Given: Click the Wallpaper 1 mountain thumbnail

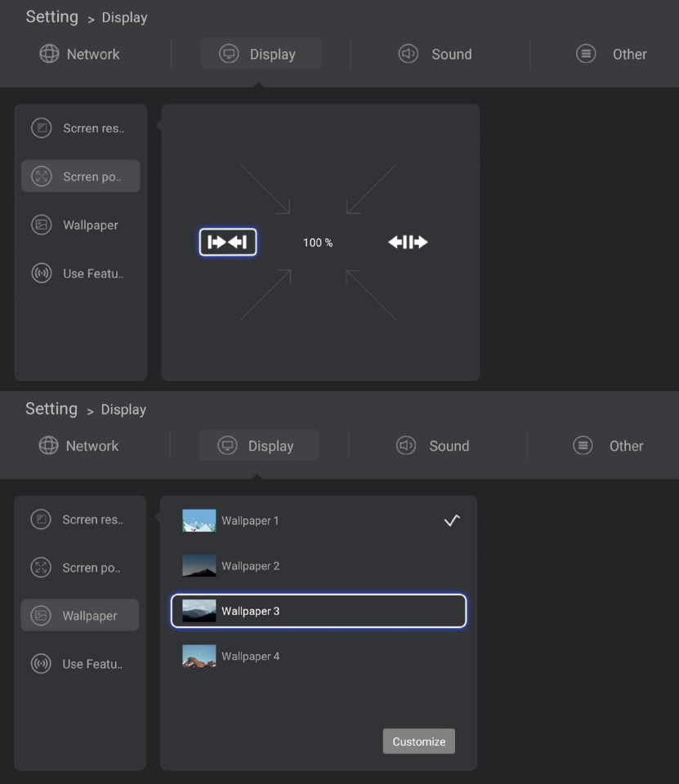Looking at the screenshot, I should coord(199,520).
